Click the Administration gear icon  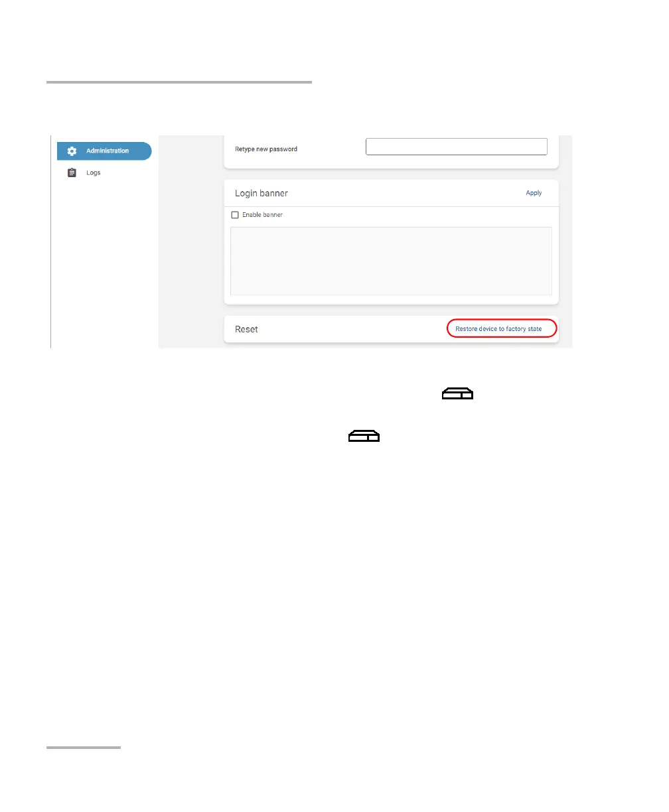tap(72, 151)
